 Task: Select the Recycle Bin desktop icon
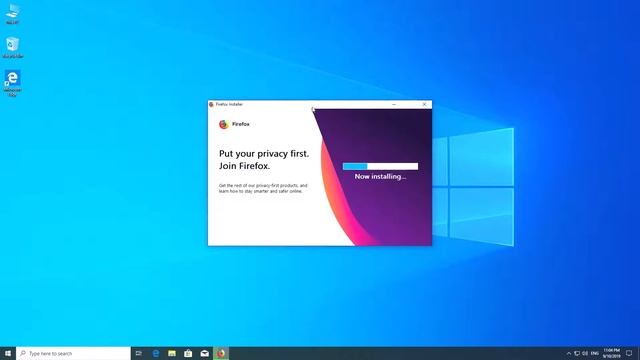13,47
